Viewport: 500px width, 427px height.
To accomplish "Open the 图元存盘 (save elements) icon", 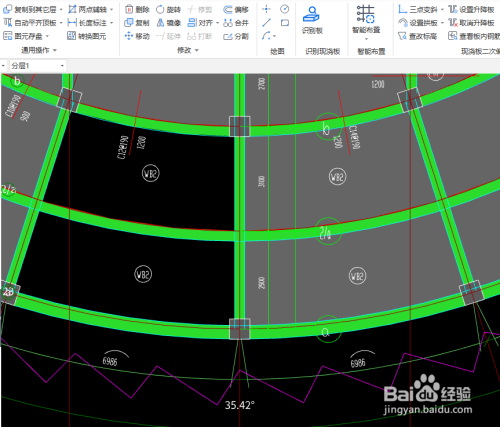I will pyautogui.click(x=7, y=36).
